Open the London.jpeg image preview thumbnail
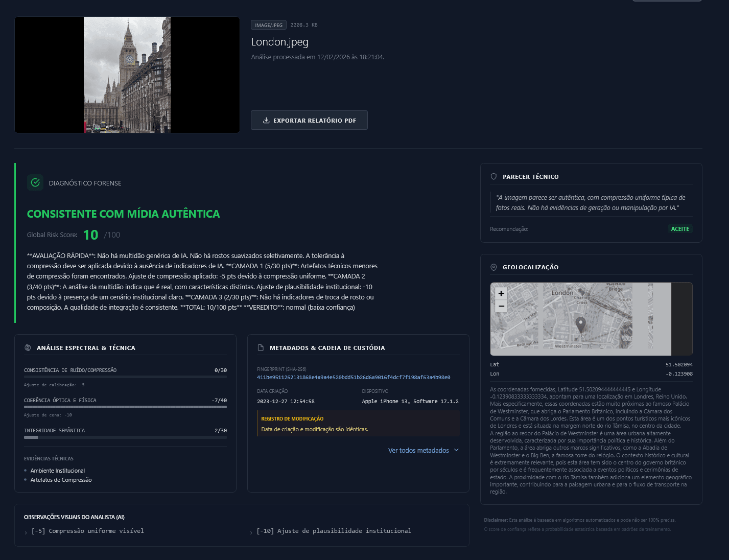This screenshot has width=729, height=560. tap(127, 75)
